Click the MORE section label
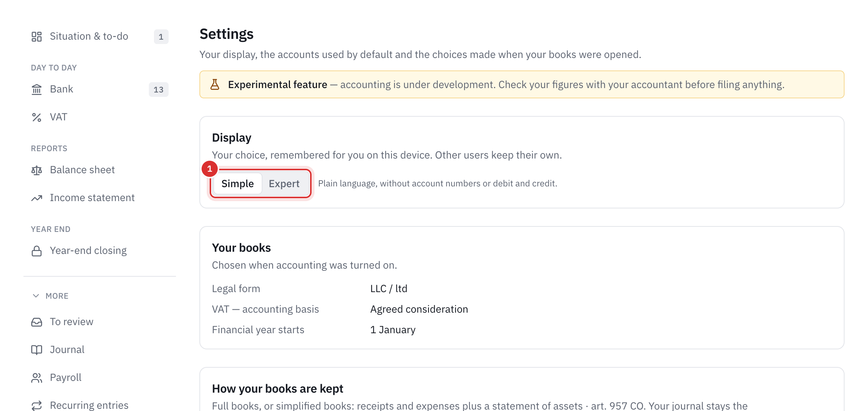The height and width of the screenshot is (411, 868). (57, 296)
